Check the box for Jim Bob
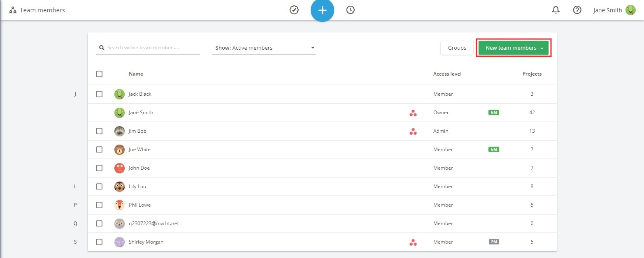 tap(99, 131)
